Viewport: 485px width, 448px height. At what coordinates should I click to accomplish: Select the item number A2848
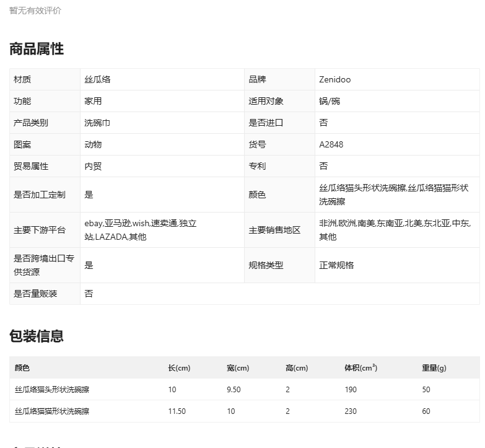tap(331, 144)
